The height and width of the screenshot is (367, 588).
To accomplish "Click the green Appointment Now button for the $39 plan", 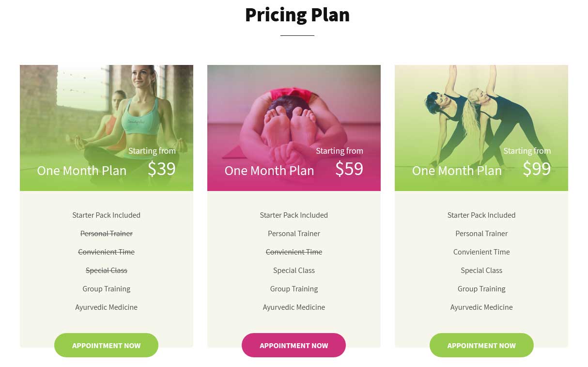I will [x=106, y=345].
